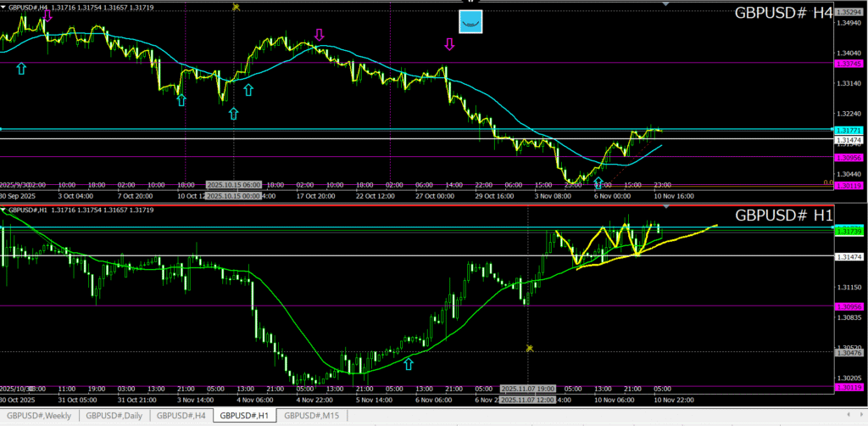
Task: Select the cyan up arrow on H1 chart
Action: click(x=409, y=363)
